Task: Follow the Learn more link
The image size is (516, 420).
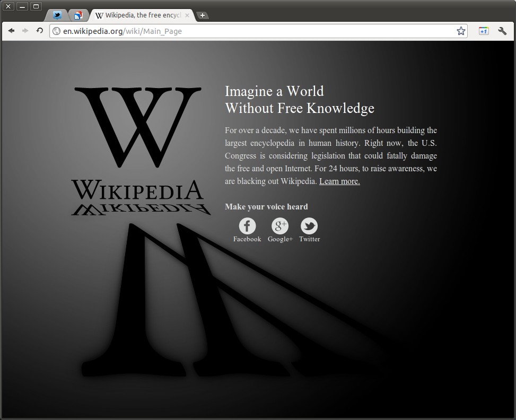Action: (339, 181)
